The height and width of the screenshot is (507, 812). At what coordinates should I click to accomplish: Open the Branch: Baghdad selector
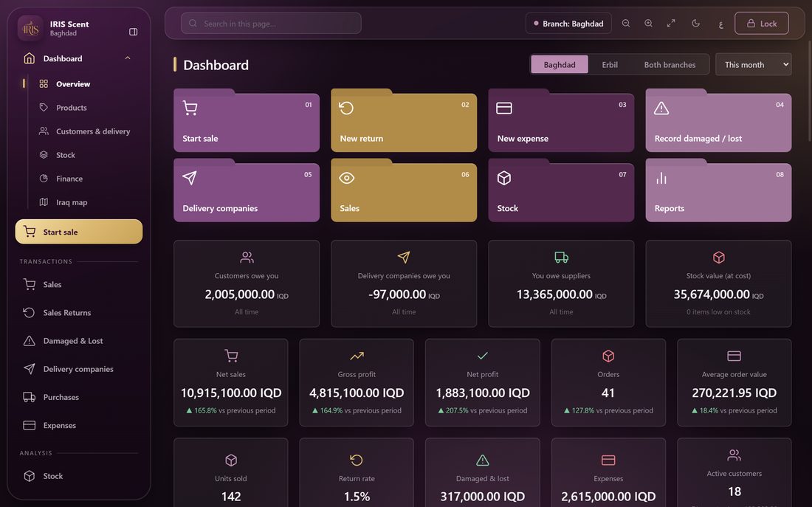click(x=568, y=24)
